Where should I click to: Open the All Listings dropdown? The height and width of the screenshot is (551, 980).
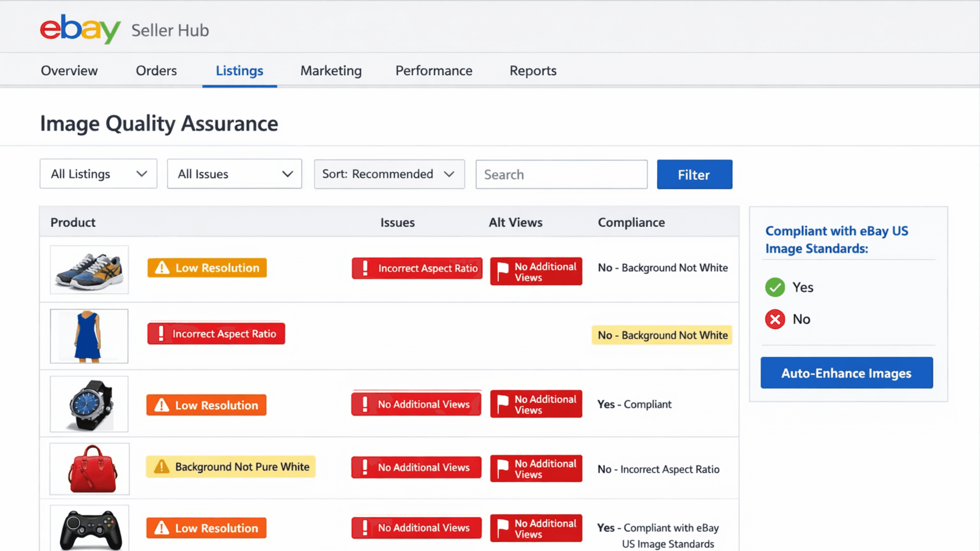pos(99,174)
